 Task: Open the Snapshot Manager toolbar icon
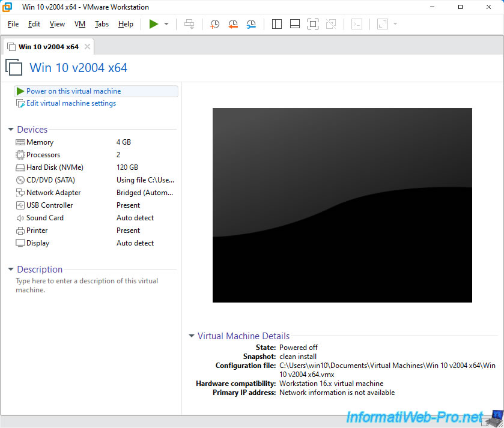click(x=251, y=24)
